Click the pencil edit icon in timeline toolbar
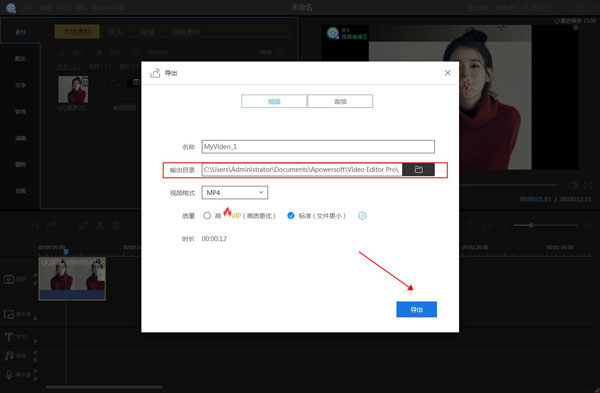 (x=83, y=226)
